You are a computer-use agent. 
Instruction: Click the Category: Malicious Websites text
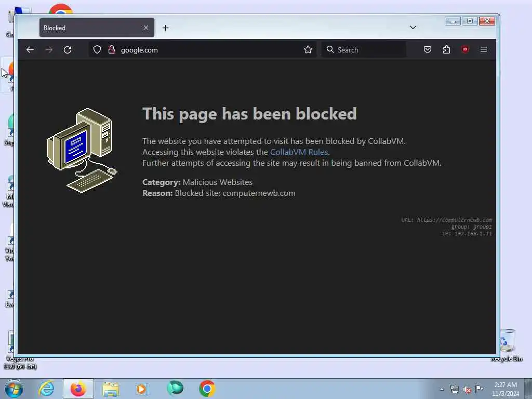(197, 182)
